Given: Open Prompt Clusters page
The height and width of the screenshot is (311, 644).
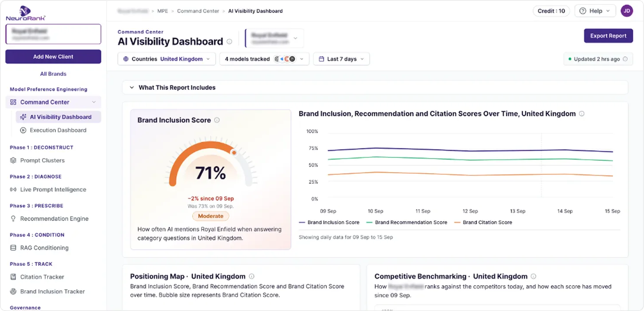Looking at the screenshot, I should (42, 160).
